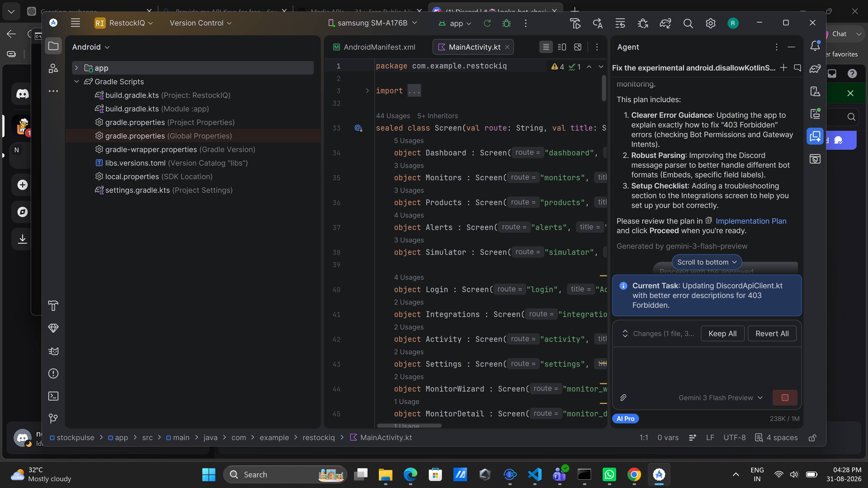The image size is (868, 488).
Task: Switch editor to Code-only view mode
Action: pos(546,47)
